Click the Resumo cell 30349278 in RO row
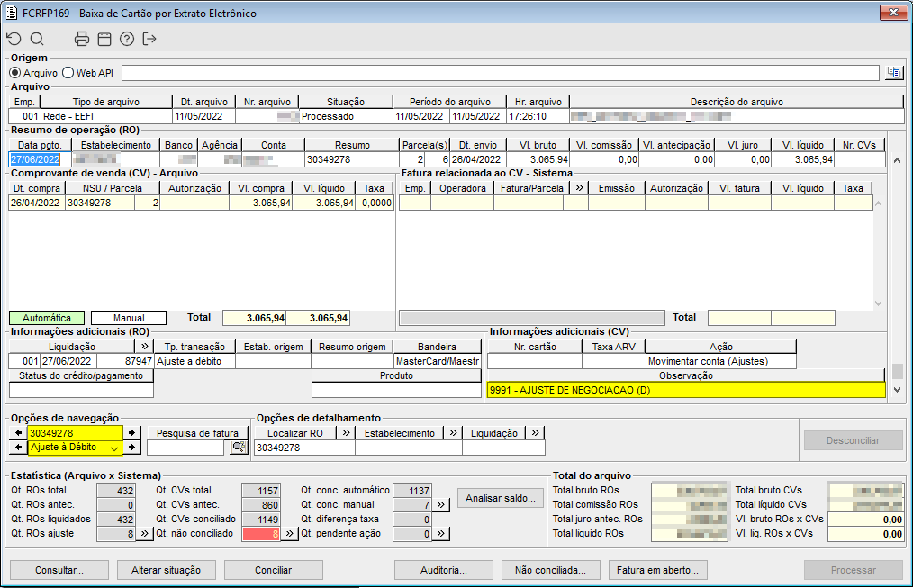Screen dimensions: 913x588 pyautogui.click(x=352, y=159)
